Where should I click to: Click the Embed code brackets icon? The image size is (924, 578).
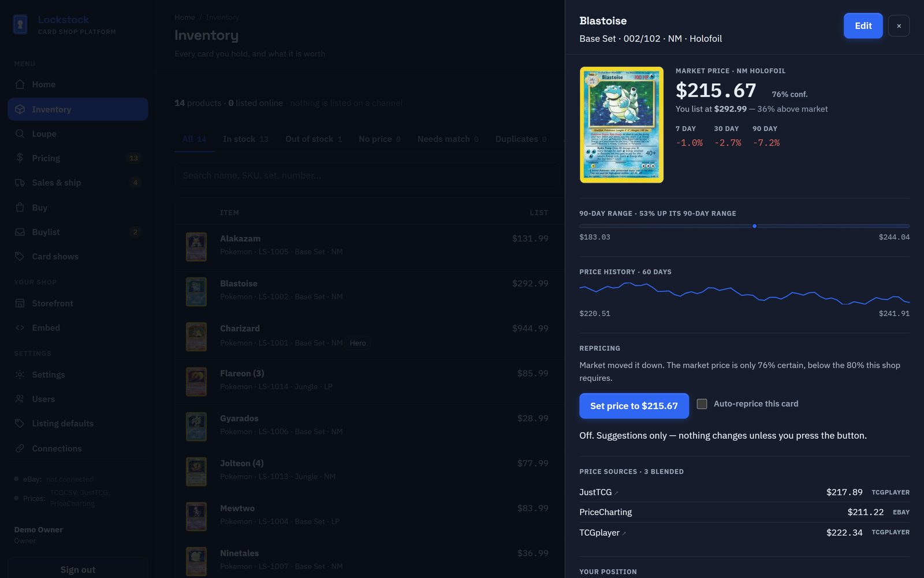pyautogui.click(x=20, y=328)
